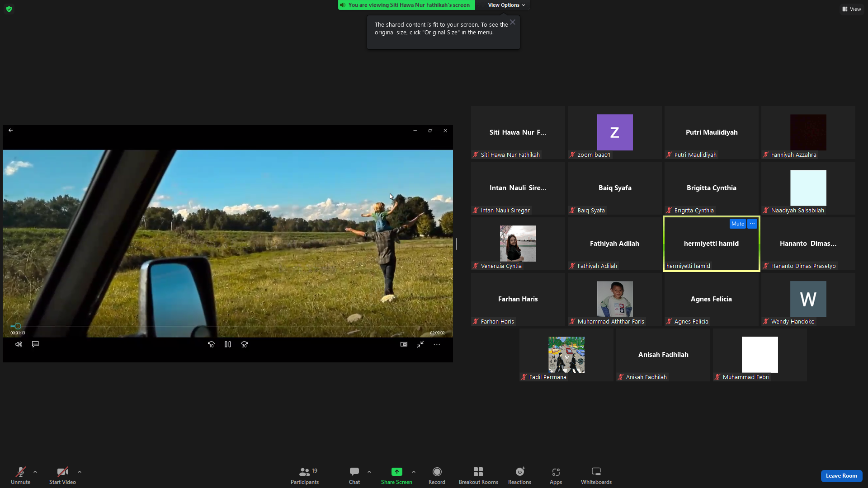This screenshot has height=488, width=868.
Task: Select Brigitta Cynthia's participant tile
Action: 712,188
